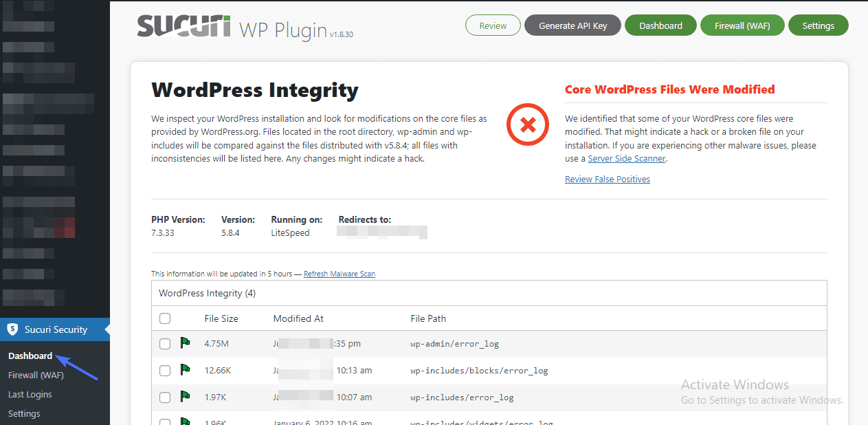Open Settings in sidebar submenu
Image resolution: width=868 pixels, height=425 pixels.
[x=24, y=413]
